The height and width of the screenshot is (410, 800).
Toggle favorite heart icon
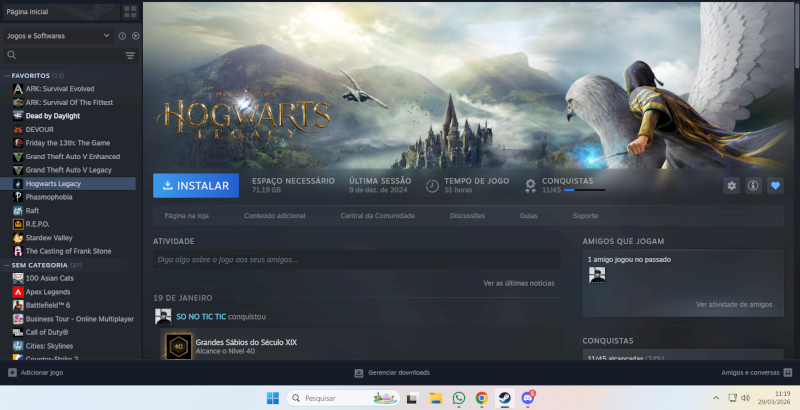[x=775, y=186]
